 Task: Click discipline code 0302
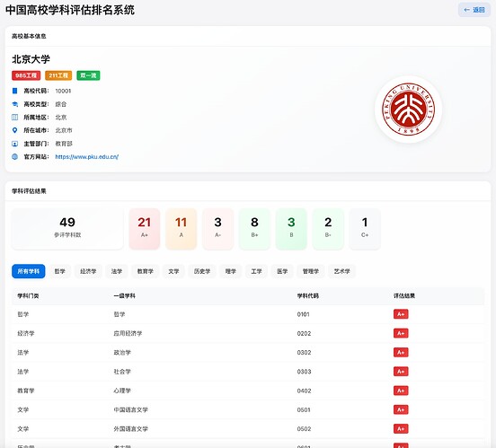tap(304, 353)
